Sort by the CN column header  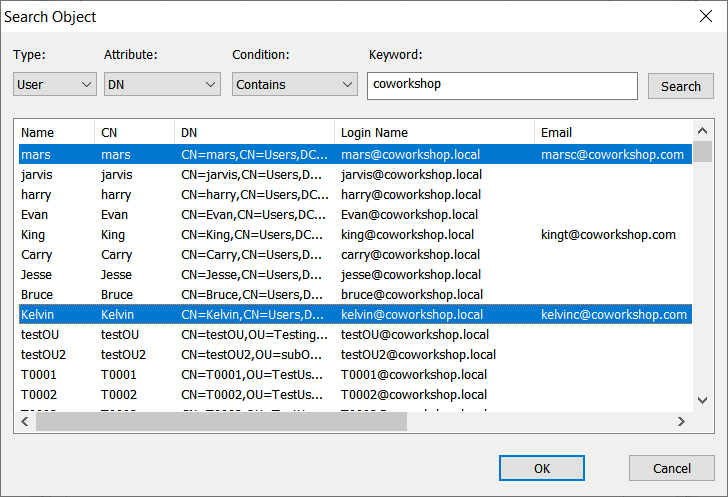135,133
